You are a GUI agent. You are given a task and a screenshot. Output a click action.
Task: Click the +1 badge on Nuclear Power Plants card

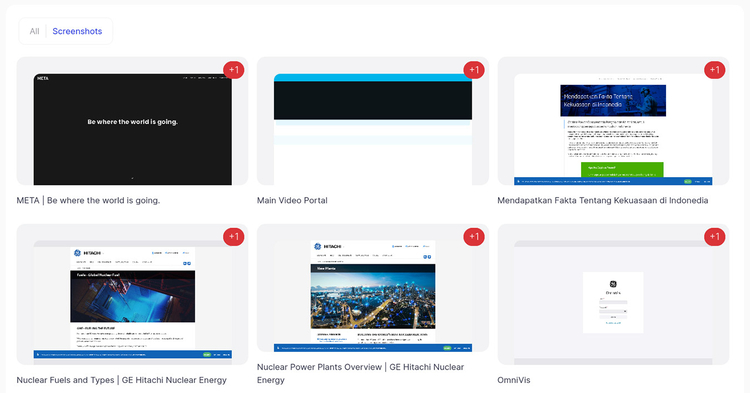(474, 236)
